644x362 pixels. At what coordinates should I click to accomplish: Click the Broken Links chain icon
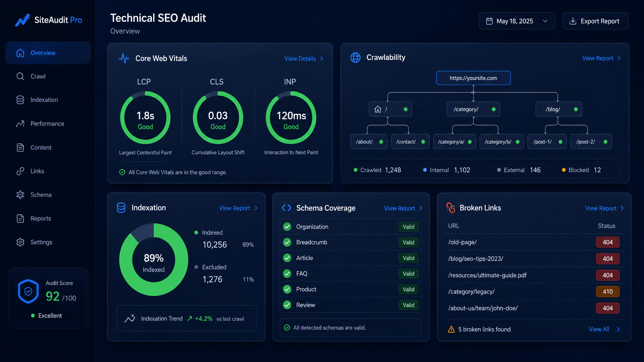[451, 208]
